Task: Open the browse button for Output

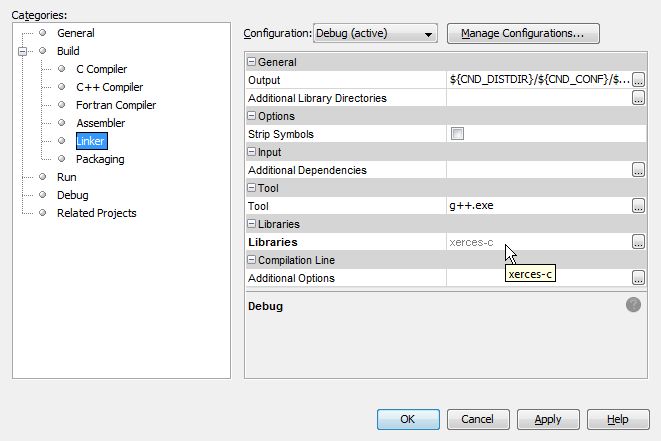Action: (638, 80)
